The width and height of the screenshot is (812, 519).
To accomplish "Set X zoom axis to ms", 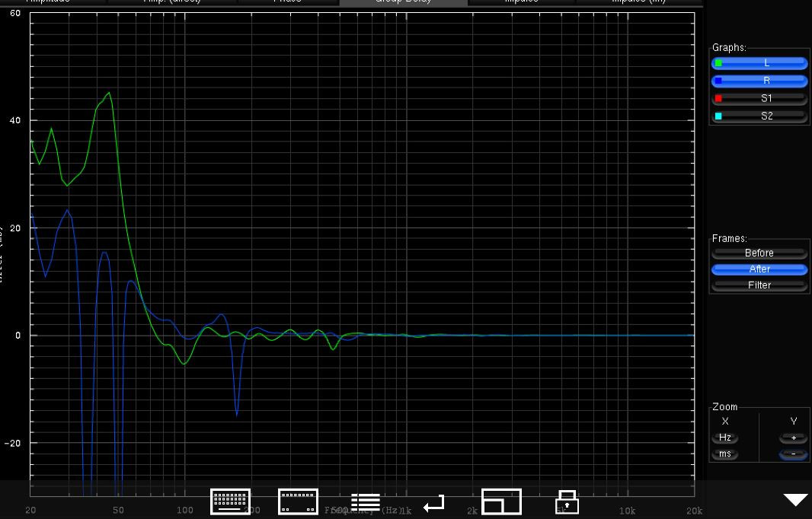I will tap(725, 454).
